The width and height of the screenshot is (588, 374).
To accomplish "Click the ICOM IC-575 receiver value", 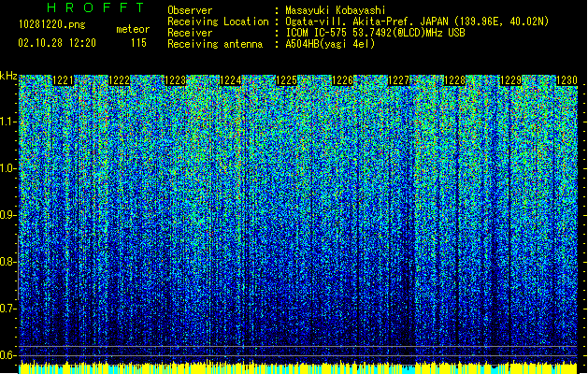I will (376, 33).
